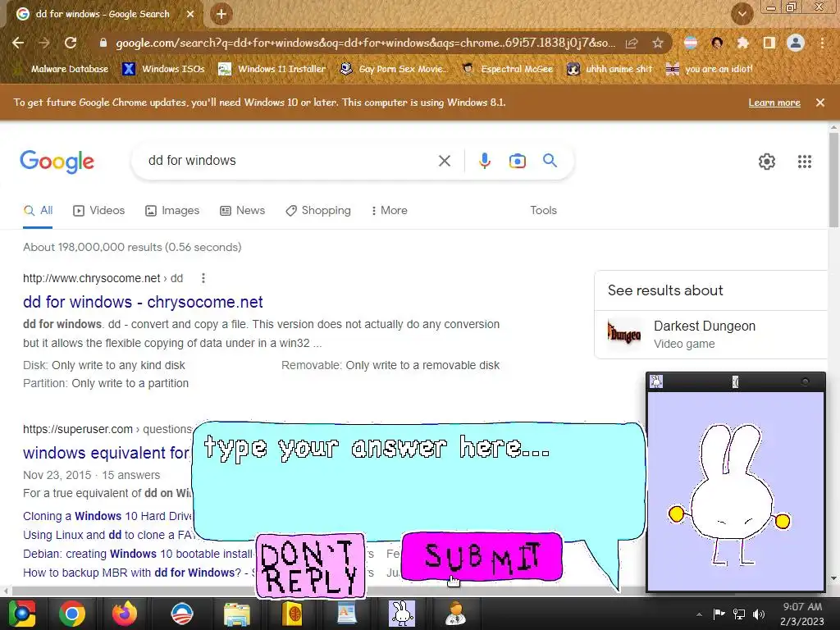Click the magnifier search button
Viewport: 840px width, 630px height.
click(550, 160)
